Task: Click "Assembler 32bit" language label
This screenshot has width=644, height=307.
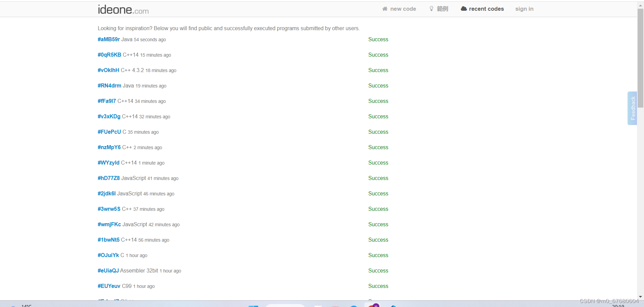Action: 139,270
